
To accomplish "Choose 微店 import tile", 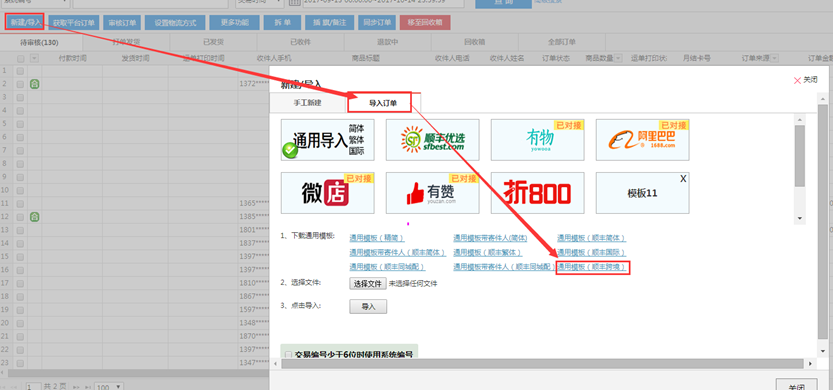I will pos(328,193).
